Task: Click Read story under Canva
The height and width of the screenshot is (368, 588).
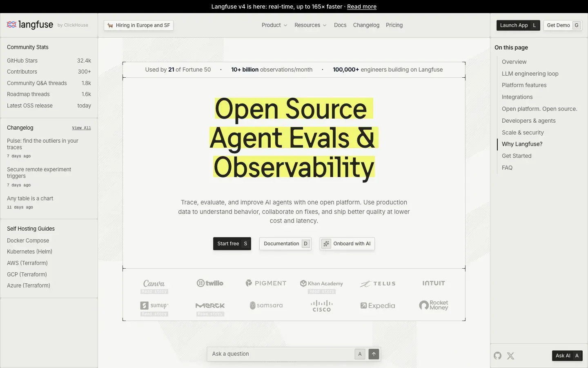Action: coord(154,292)
